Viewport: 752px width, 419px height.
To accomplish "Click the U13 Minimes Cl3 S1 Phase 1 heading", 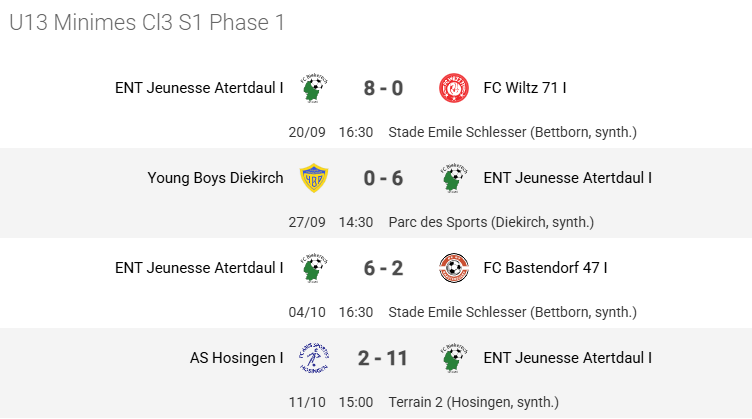I will pos(147,22).
